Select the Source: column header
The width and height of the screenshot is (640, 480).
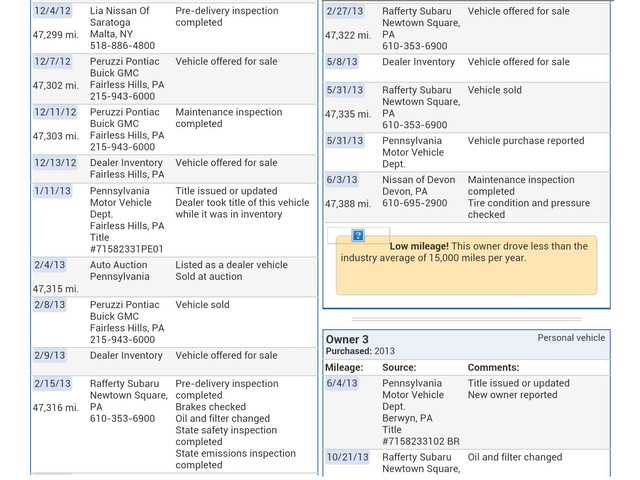(x=399, y=368)
